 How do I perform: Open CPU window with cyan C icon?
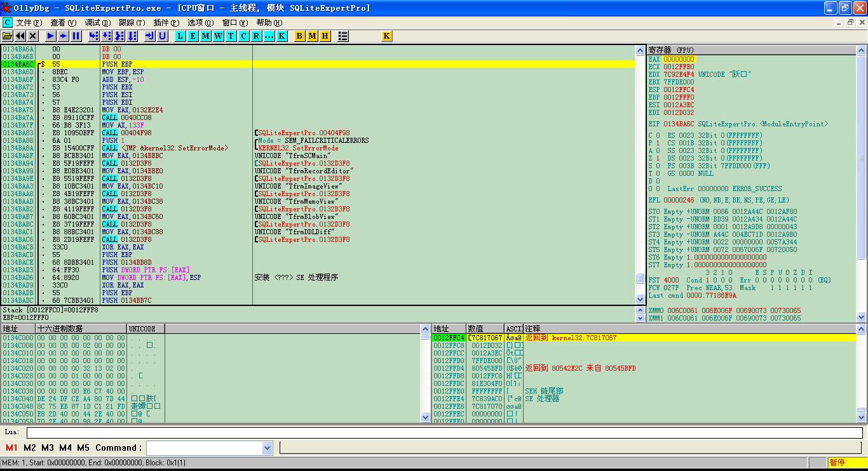(244, 36)
